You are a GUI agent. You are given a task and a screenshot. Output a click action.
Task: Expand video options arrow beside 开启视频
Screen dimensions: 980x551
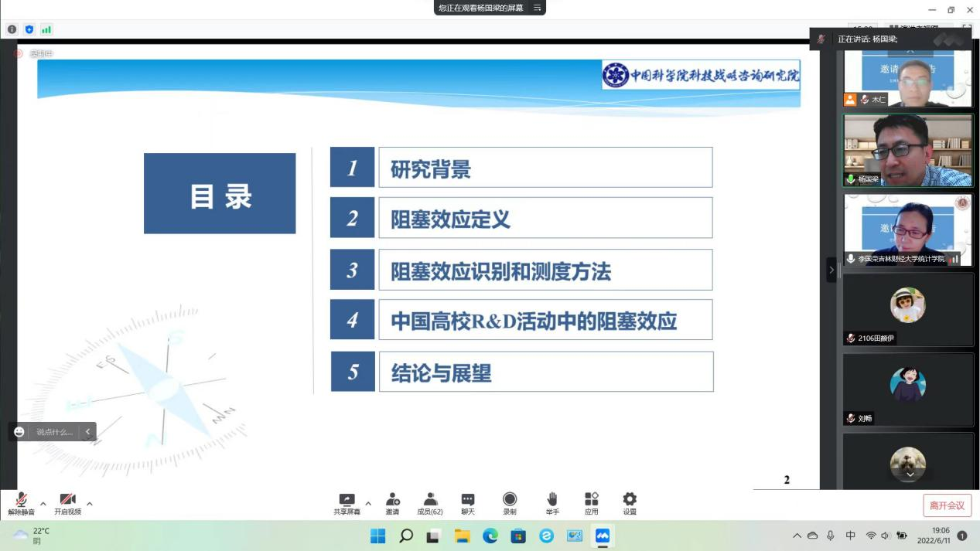(90, 504)
